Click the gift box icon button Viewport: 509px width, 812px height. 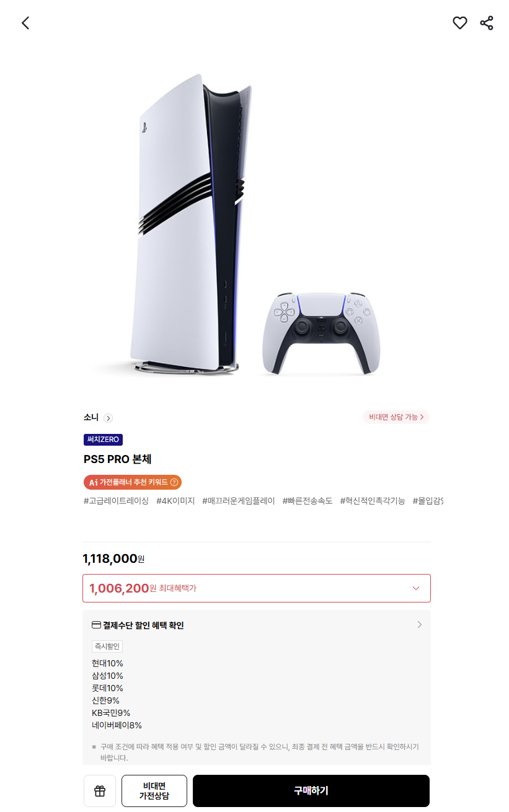click(100, 791)
